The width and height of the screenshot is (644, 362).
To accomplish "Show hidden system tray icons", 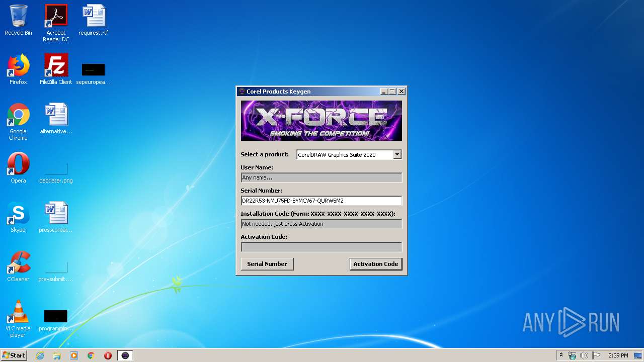I will point(561,355).
